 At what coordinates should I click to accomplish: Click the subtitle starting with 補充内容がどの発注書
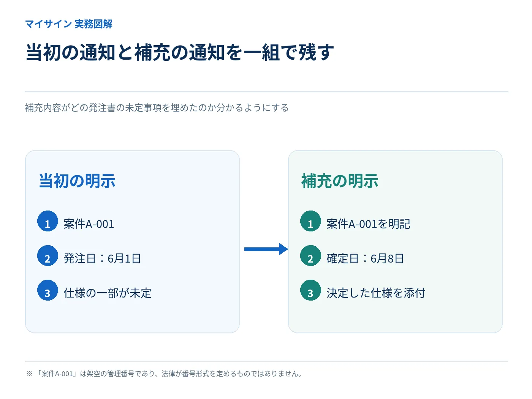click(157, 108)
